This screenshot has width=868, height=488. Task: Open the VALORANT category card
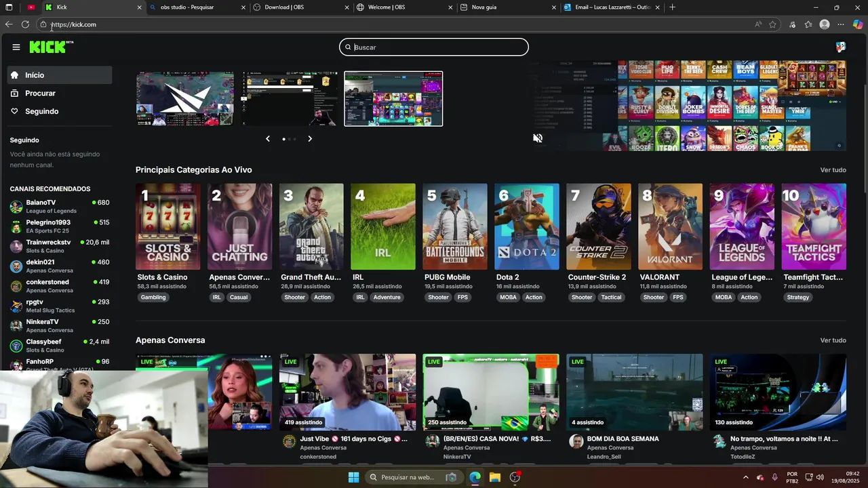tap(671, 226)
